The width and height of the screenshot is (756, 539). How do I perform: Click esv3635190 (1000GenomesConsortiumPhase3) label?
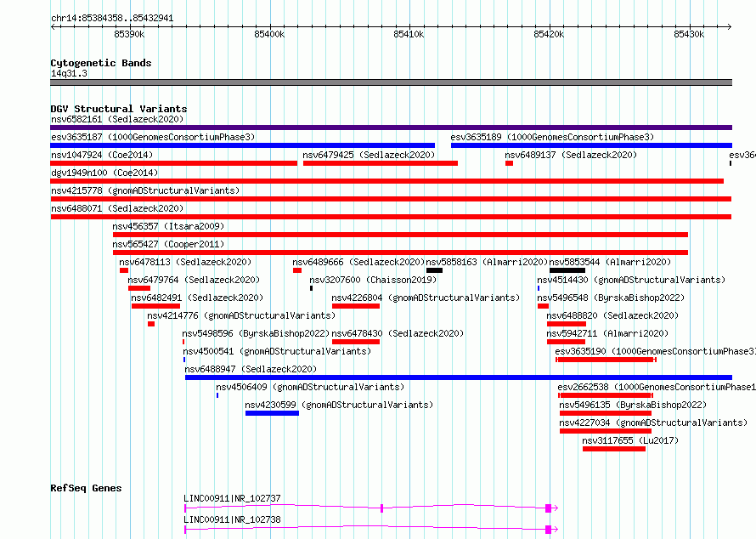point(655,351)
